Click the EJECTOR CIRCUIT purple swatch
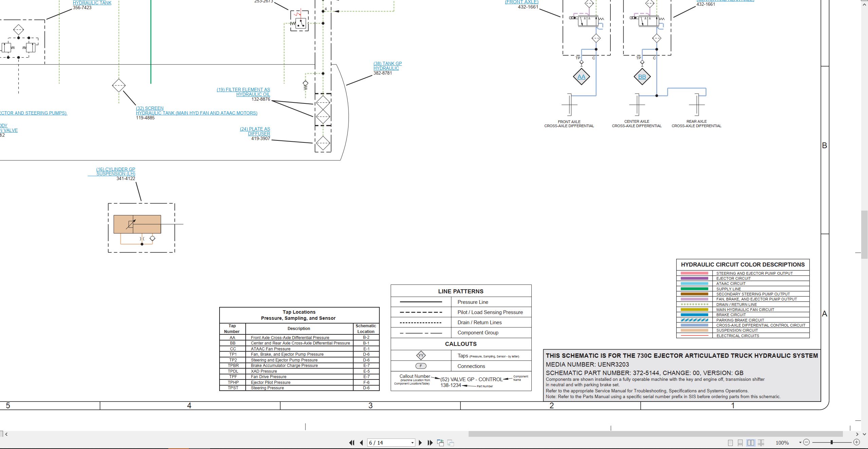Image resolution: width=868 pixels, height=449 pixels. coord(694,278)
